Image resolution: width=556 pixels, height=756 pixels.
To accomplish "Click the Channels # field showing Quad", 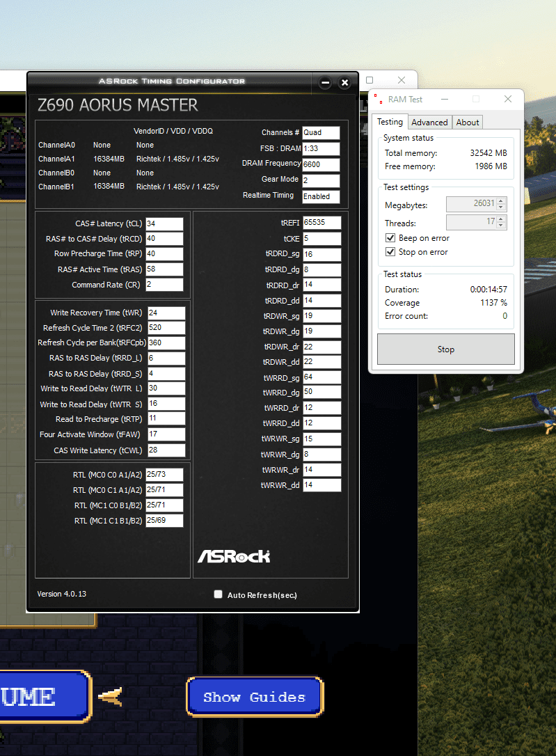I will pyautogui.click(x=321, y=132).
